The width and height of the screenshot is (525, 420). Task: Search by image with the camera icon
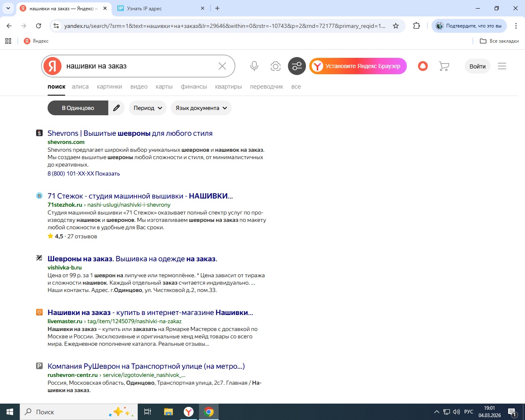pyautogui.click(x=276, y=66)
